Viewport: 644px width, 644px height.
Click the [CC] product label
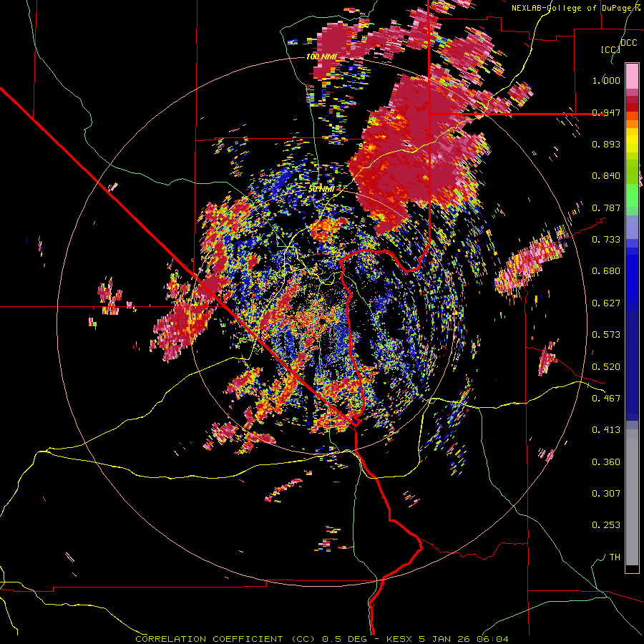click(x=610, y=49)
